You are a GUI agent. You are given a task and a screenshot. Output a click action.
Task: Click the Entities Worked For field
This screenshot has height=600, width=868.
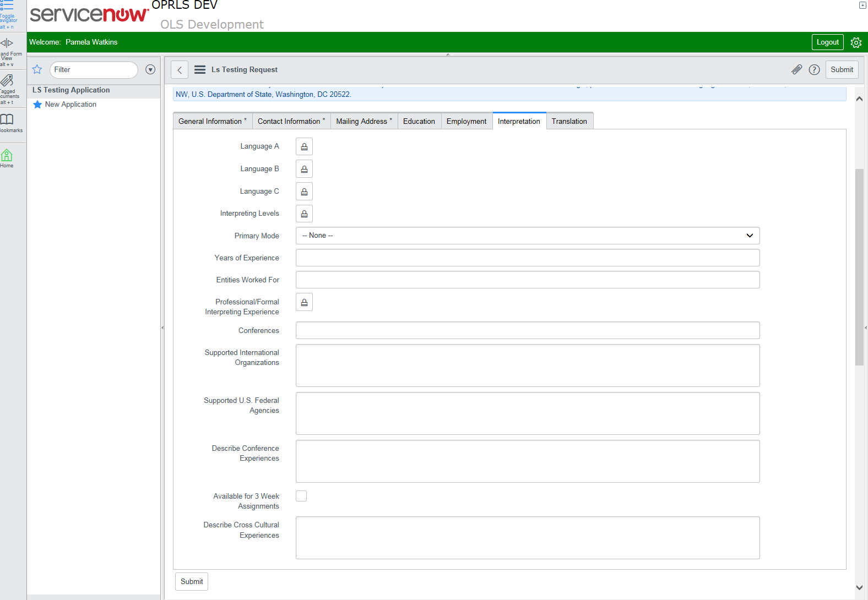pos(528,280)
